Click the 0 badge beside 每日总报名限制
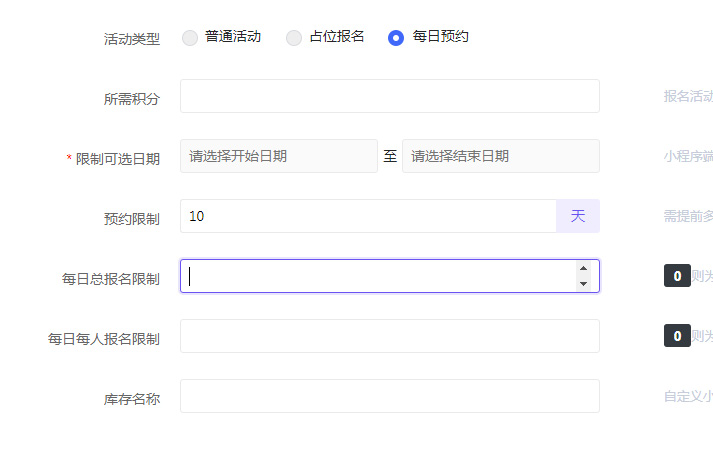This screenshot has height=458, width=713. click(x=677, y=276)
